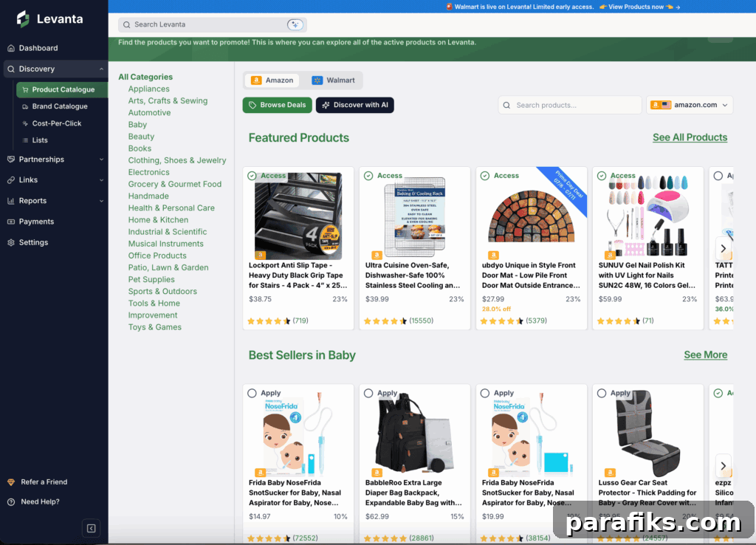Image resolution: width=756 pixels, height=545 pixels.
Task: Open the Dashboard menu item
Action: [x=54, y=48]
